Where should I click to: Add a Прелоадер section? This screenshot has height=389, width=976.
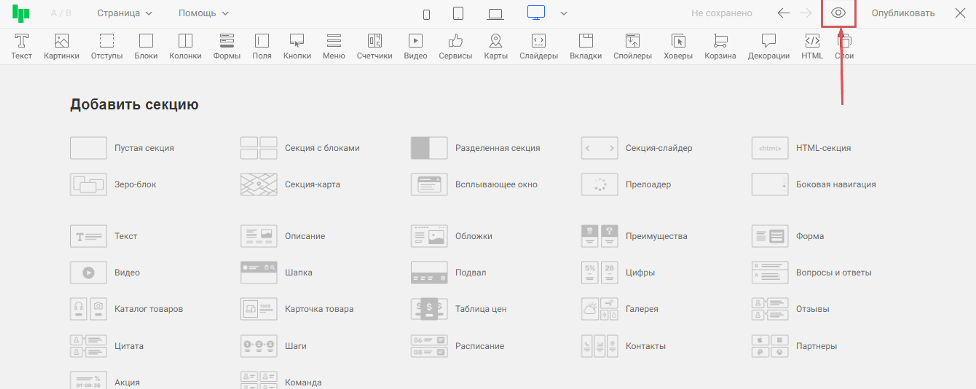click(627, 184)
